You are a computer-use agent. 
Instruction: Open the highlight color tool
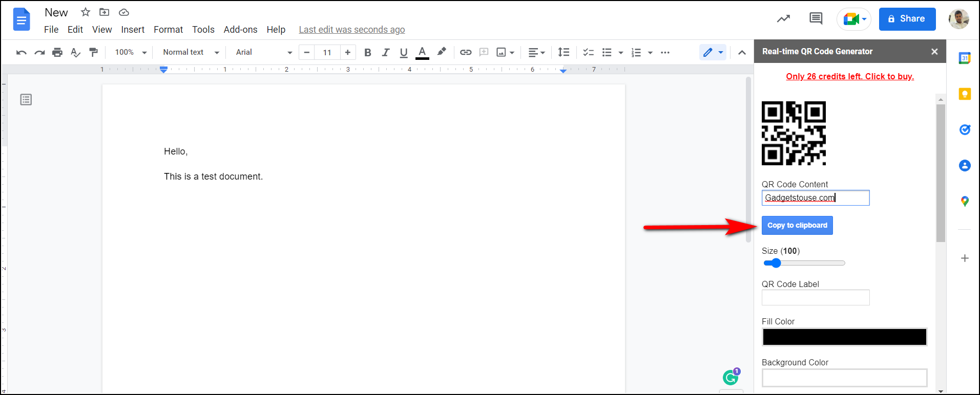click(x=441, y=52)
